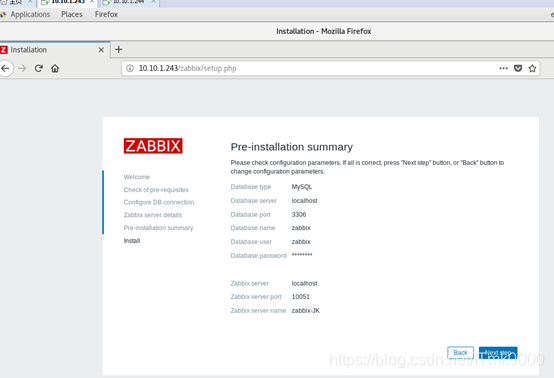
Task: Close the Installation browser tab
Action: point(101,50)
